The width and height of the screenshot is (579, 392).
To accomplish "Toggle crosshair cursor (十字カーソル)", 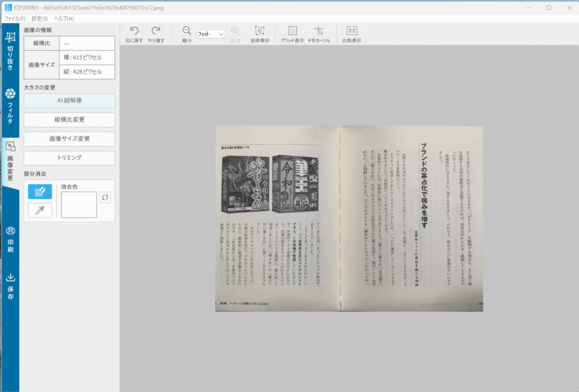I will point(318,31).
